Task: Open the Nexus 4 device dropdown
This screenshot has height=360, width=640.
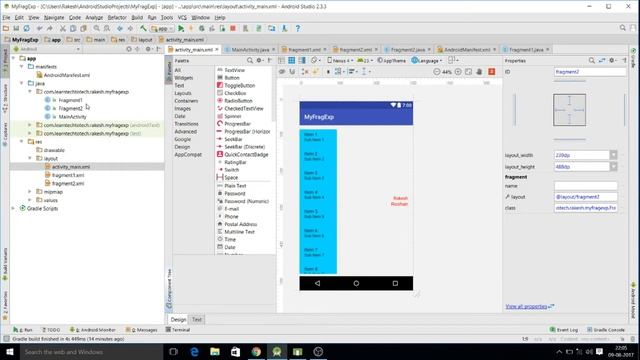Action: click(340, 60)
